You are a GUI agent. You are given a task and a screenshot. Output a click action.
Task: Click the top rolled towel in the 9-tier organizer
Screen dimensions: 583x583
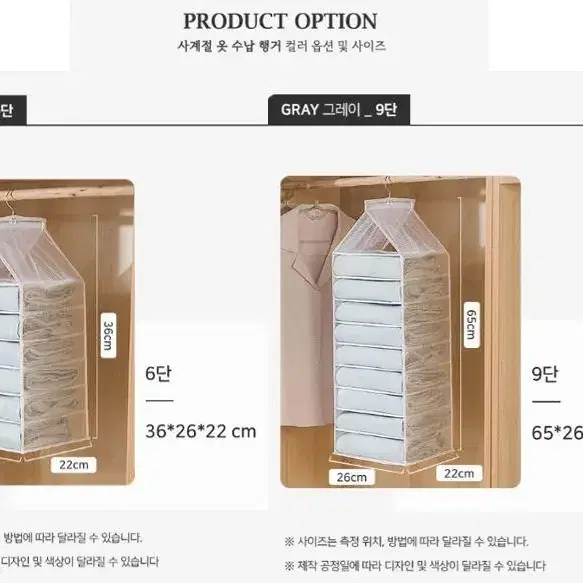tap(368, 266)
